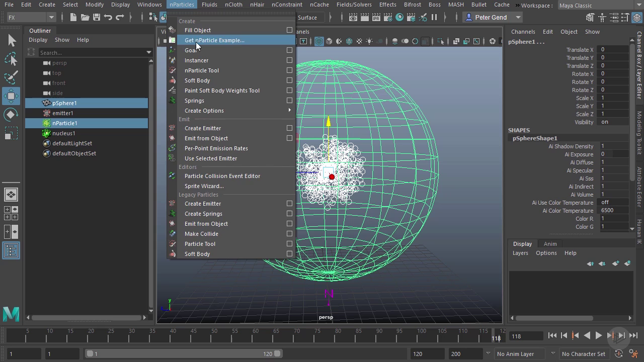The width and height of the screenshot is (644, 362).
Task: Switch to the Rotate tool
Action: tap(11, 115)
